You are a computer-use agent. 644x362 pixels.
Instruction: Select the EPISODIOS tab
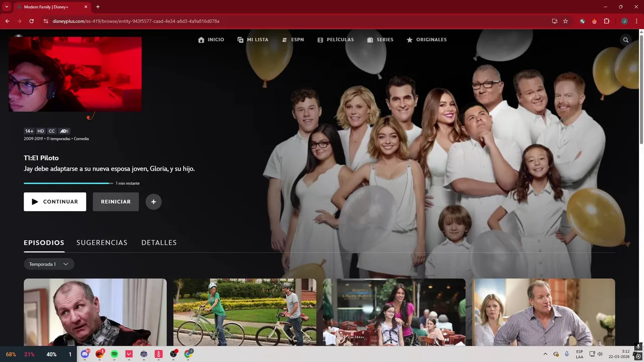click(x=44, y=243)
